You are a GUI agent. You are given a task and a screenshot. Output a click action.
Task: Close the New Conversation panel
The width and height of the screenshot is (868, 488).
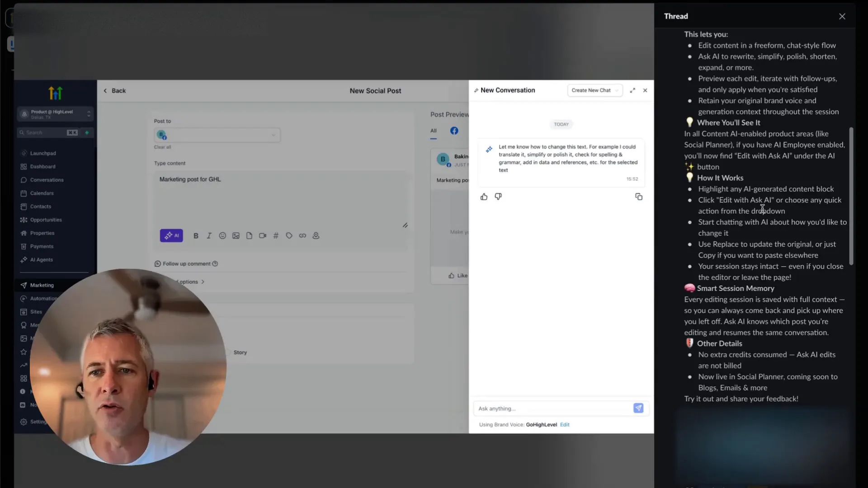click(645, 90)
